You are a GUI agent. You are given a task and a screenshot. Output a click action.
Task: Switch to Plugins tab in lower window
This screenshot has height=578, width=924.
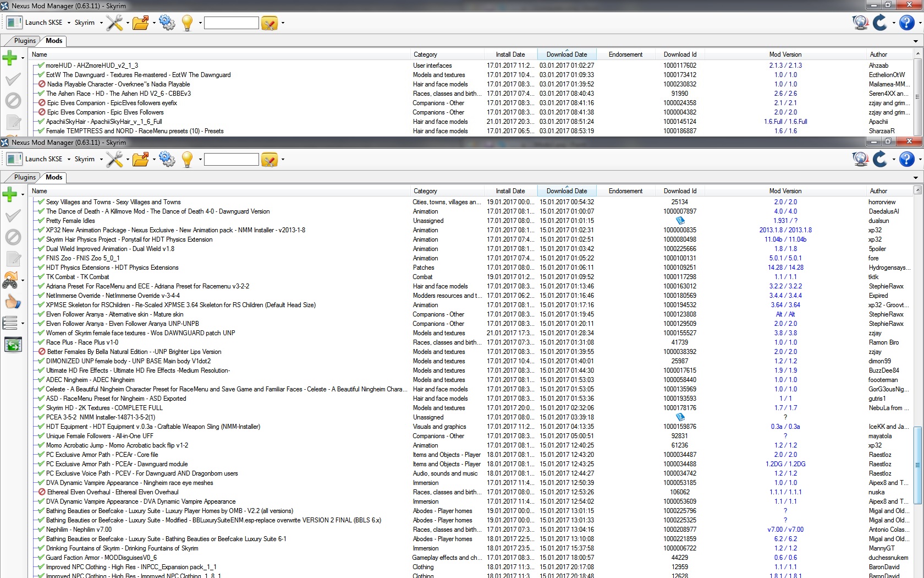click(x=25, y=177)
